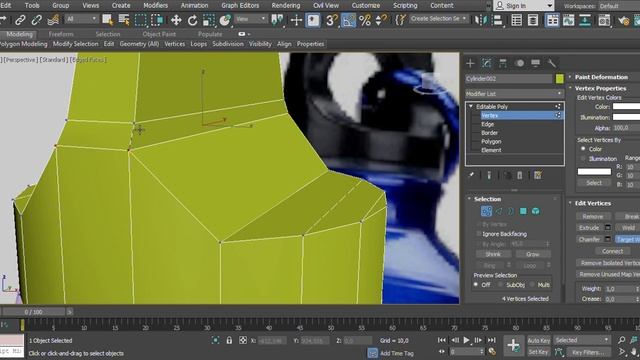Open the Create Selection Set dropdown
Viewport: 640px width, 360px height.
point(439,19)
